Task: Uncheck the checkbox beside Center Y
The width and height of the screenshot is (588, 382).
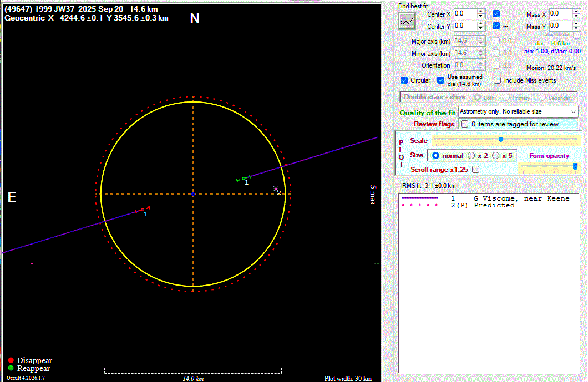Action: coord(496,26)
